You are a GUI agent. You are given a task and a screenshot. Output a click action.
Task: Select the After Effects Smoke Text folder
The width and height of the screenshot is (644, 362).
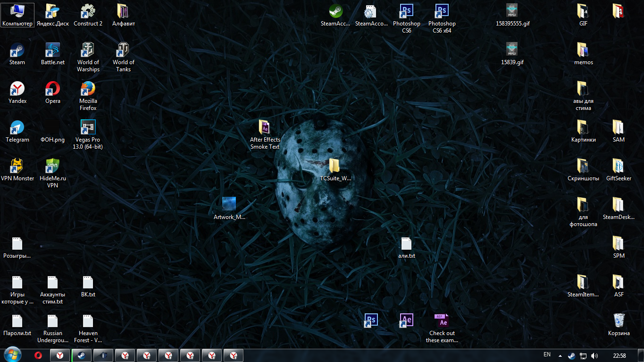click(265, 135)
